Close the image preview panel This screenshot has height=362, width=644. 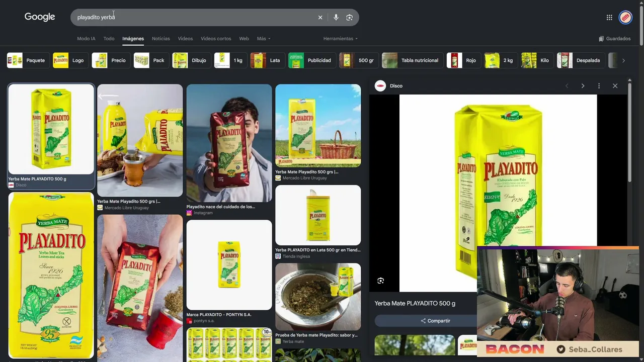[x=615, y=86]
